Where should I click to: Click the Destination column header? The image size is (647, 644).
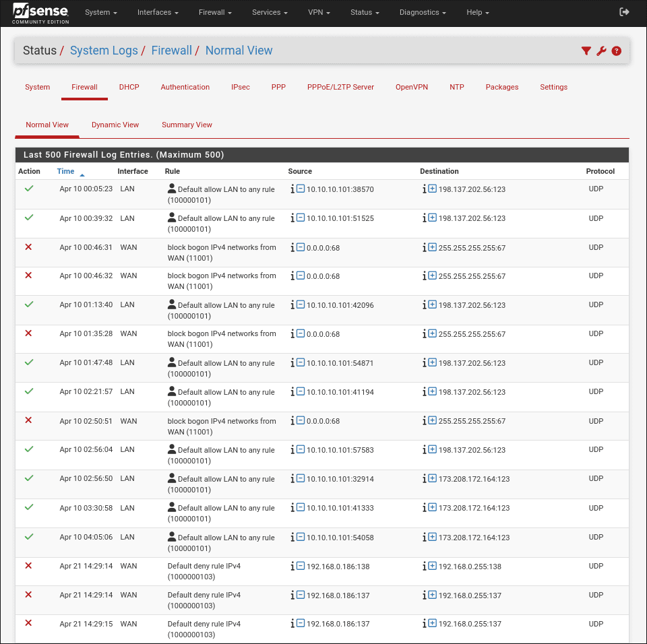click(439, 171)
